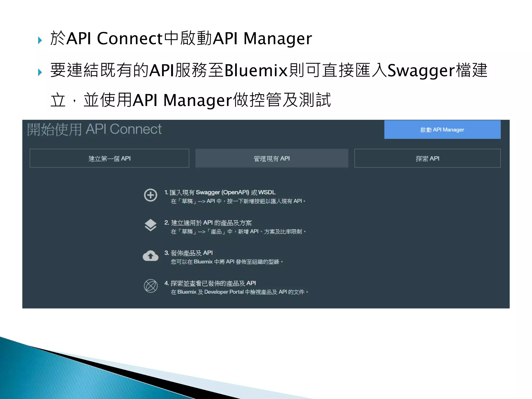
Task: Click the slide bullet about 匯入Swagger檔建立
Action: (269, 85)
